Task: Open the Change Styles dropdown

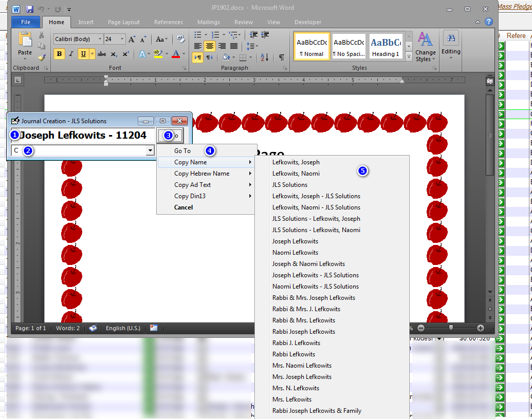Action: tap(426, 47)
